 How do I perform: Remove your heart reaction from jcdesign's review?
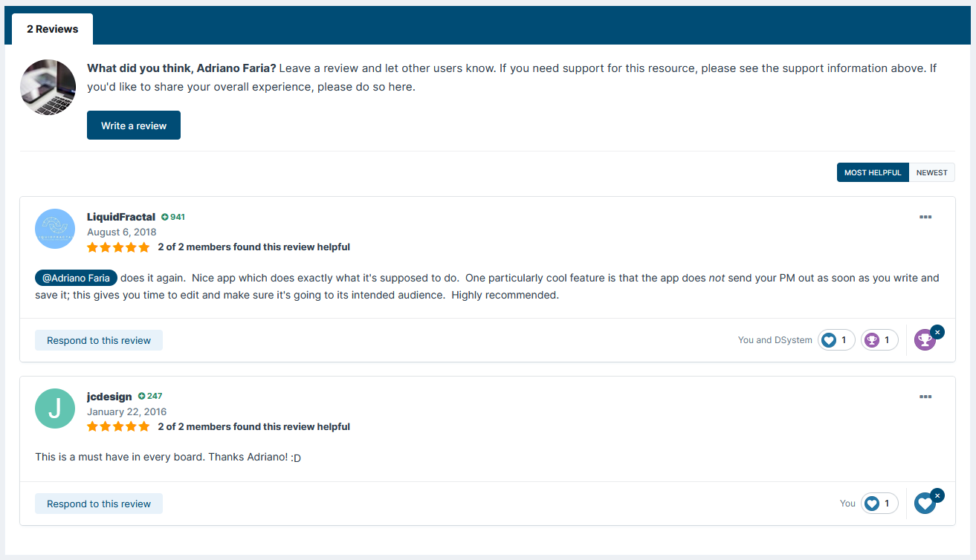pyautogui.click(x=937, y=495)
